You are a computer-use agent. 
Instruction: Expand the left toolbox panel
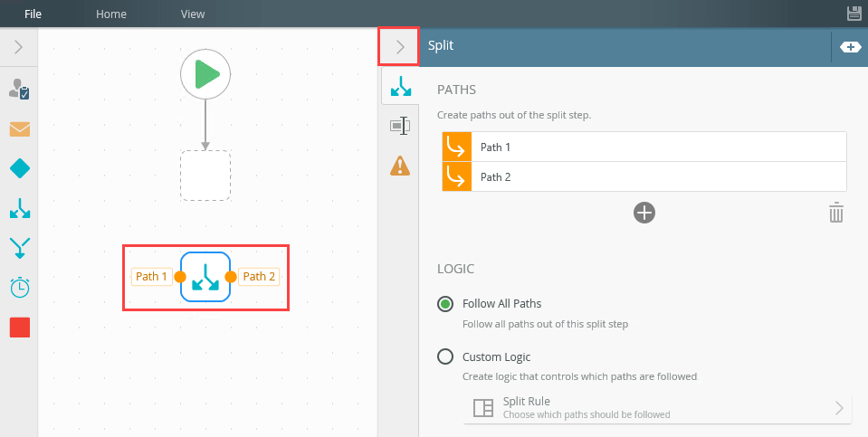[18, 46]
